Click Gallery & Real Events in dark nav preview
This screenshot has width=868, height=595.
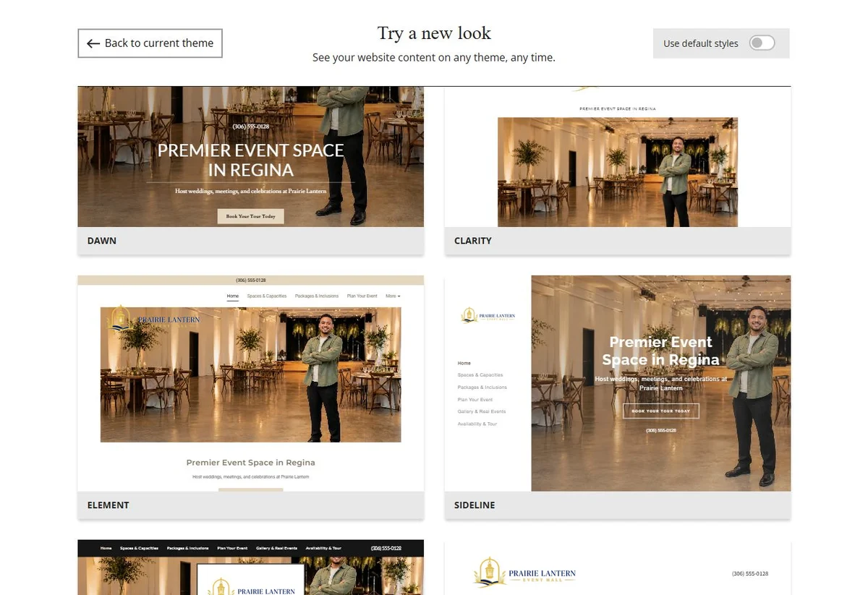276,548
